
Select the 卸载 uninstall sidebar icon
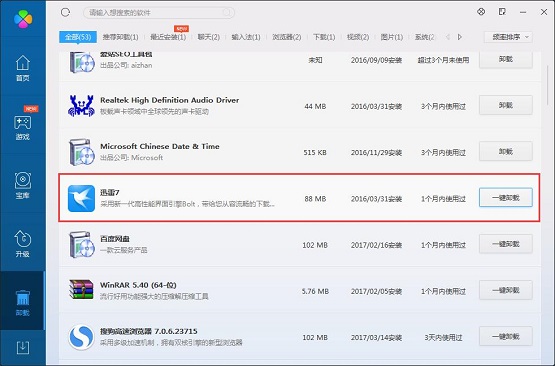click(23, 303)
